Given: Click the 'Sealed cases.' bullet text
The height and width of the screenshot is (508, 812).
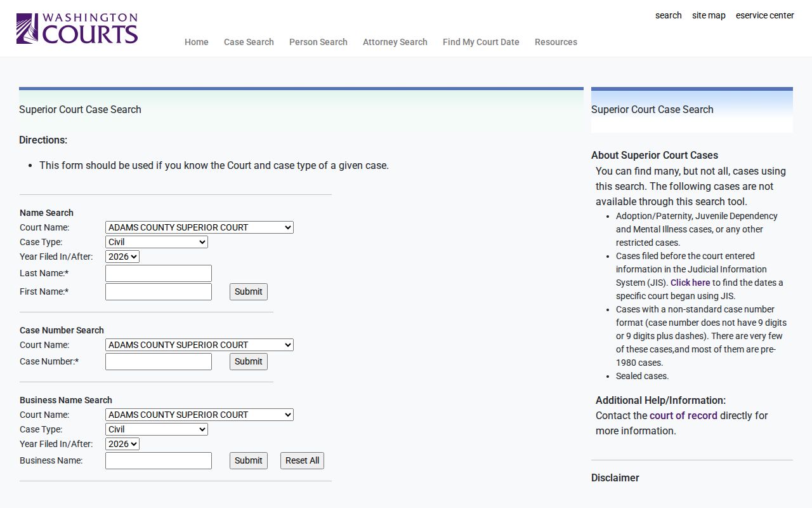Looking at the screenshot, I should (x=642, y=376).
